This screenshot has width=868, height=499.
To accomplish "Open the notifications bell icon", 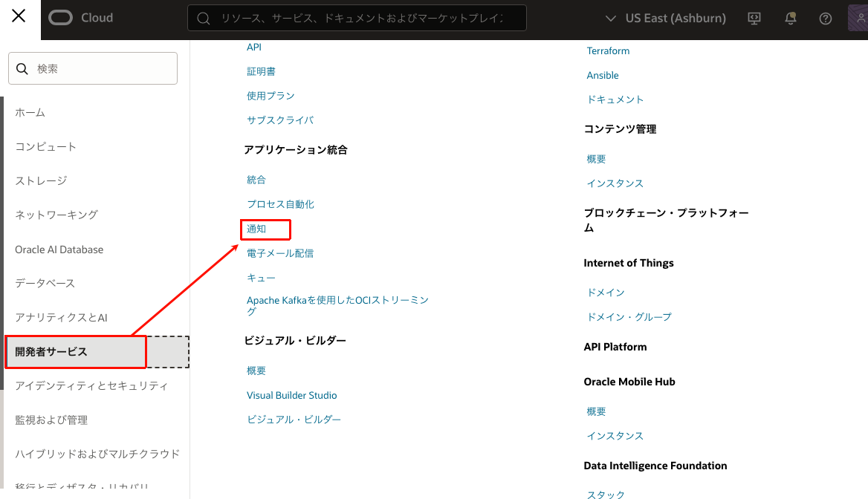I will pos(791,19).
